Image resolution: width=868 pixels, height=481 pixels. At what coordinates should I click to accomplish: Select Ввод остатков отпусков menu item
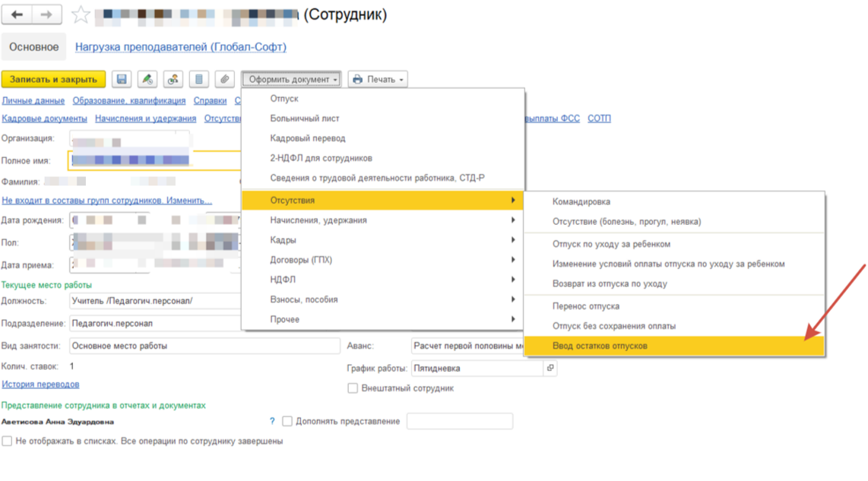click(600, 346)
